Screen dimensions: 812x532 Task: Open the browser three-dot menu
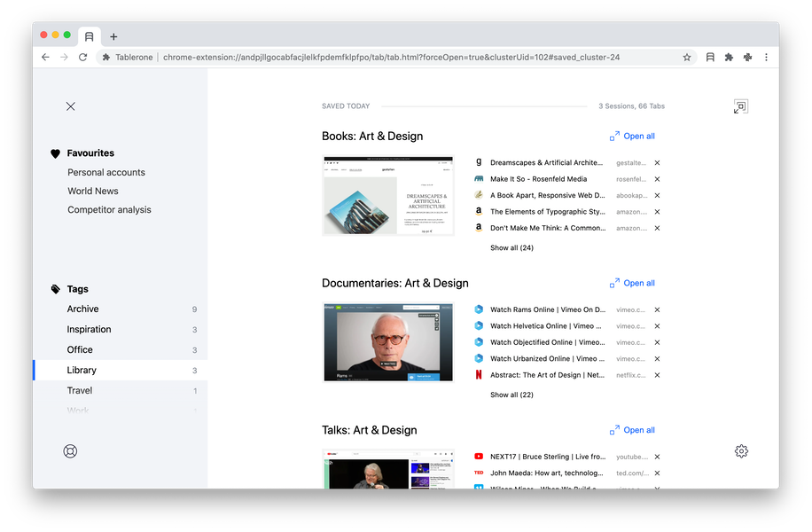(x=766, y=56)
